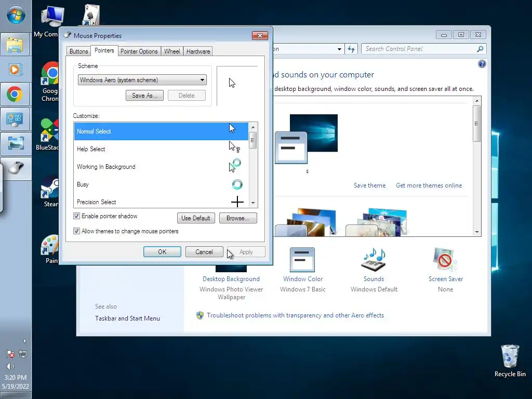532x399 pixels.
Task: Open Get more themes online link
Action: click(x=429, y=185)
